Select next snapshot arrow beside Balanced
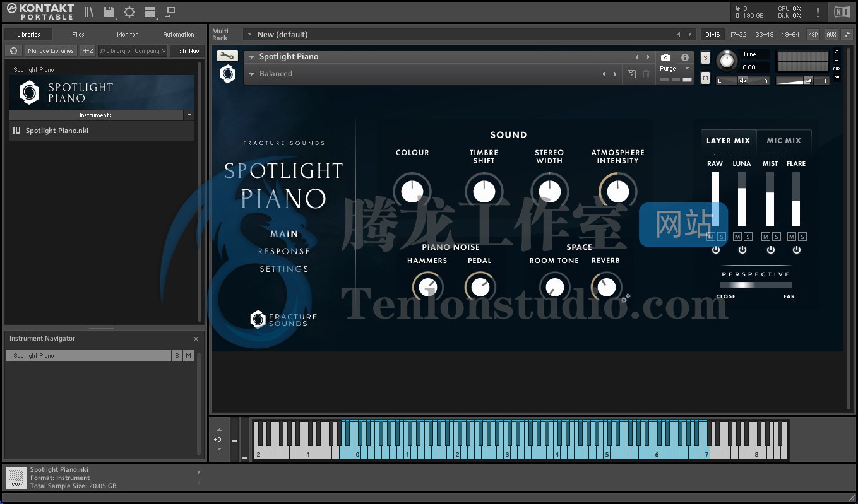 click(615, 74)
